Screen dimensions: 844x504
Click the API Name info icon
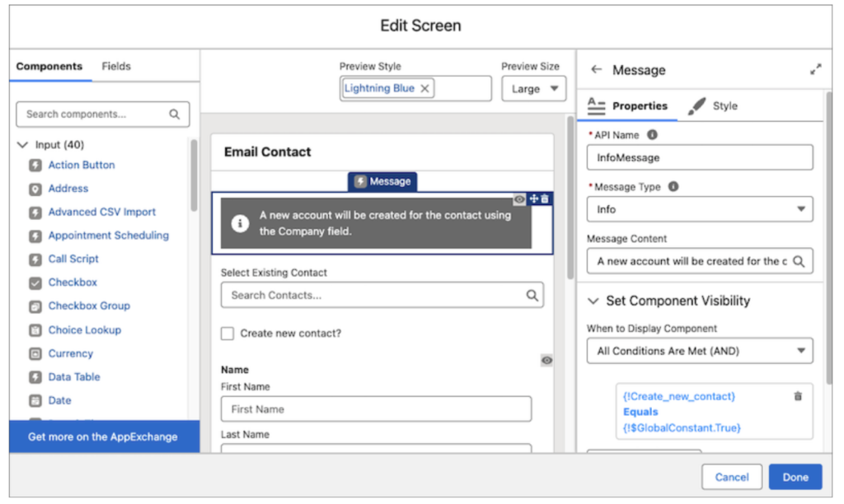653,134
